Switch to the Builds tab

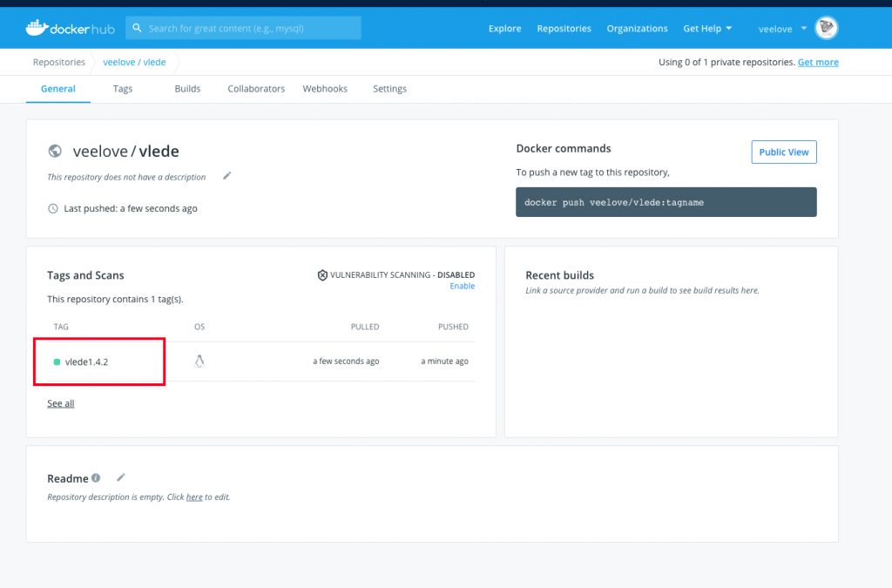coord(187,89)
